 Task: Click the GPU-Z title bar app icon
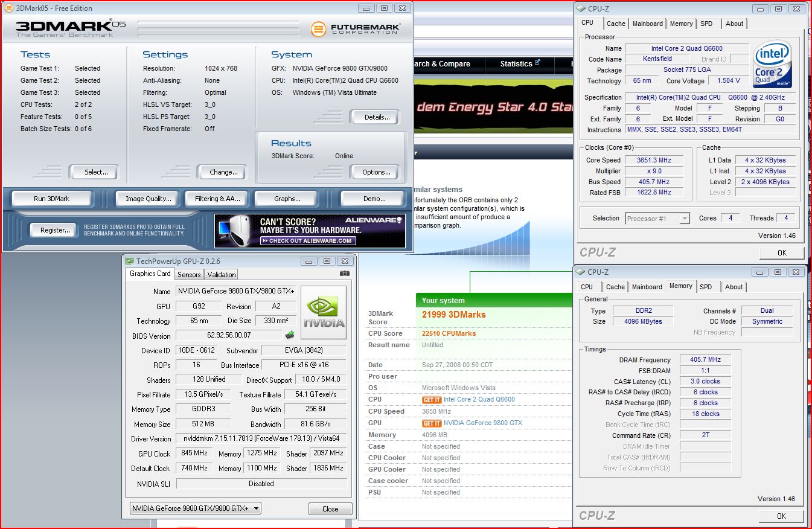(x=129, y=261)
